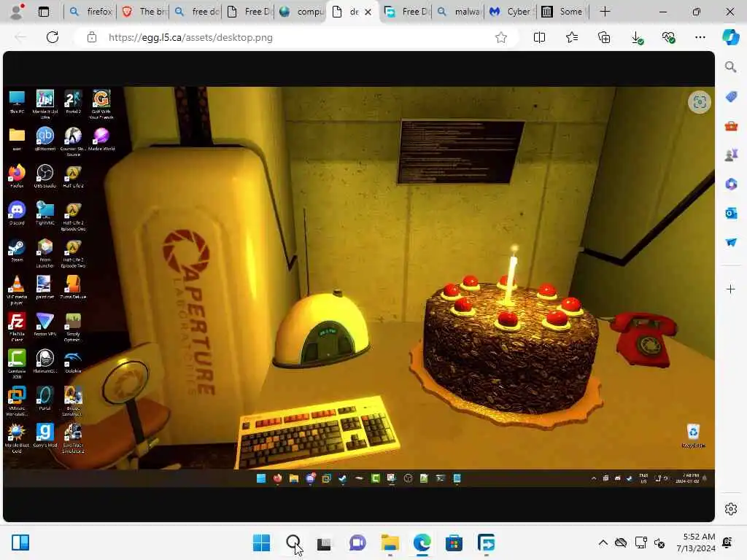Open the Favorites hub
This screenshot has width=747, height=560.
[572, 37]
